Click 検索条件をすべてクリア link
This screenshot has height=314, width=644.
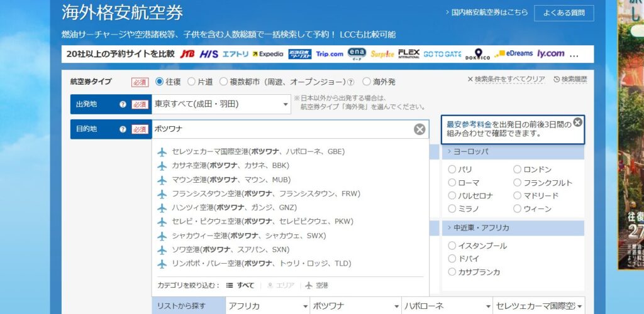pyautogui.click(x=506, y=80)
